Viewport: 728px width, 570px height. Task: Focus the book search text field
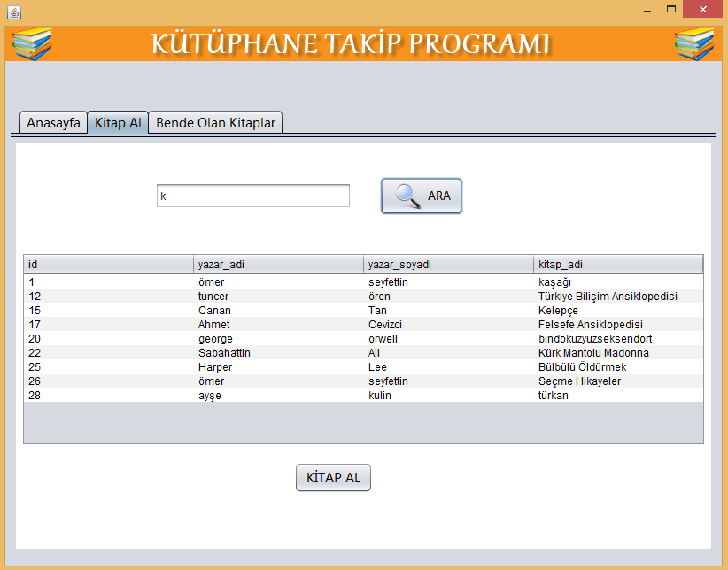click(x=252, y=196)
